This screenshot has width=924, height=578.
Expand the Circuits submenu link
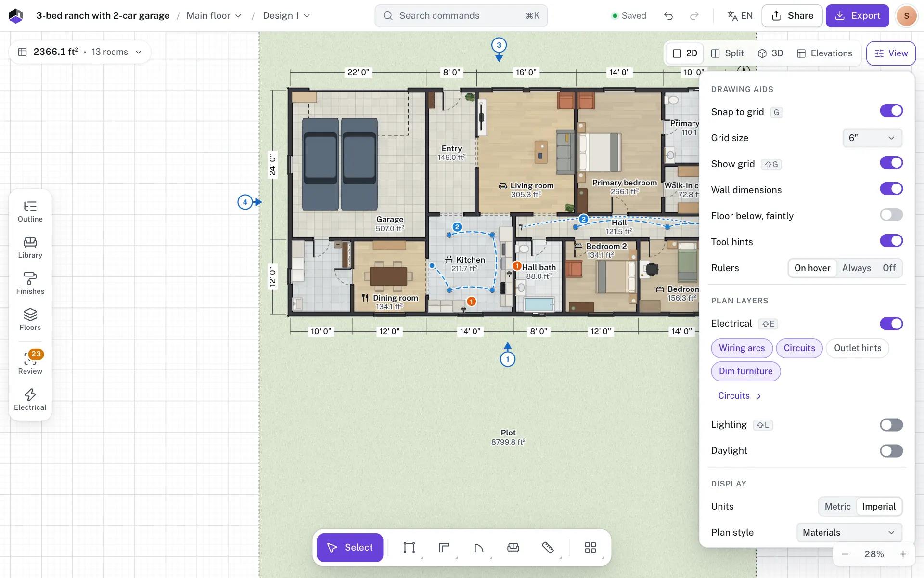pos(740,396)
